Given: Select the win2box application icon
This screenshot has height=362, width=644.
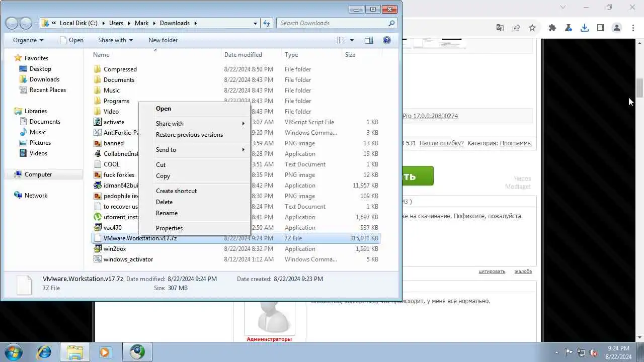Looking at the screenshot, I should coord(98,249).
